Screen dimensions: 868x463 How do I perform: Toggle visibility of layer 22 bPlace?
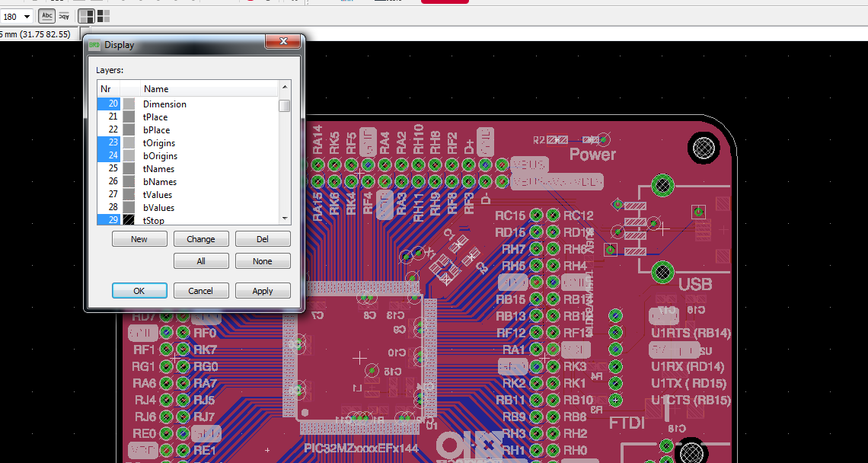pos(109,129)
